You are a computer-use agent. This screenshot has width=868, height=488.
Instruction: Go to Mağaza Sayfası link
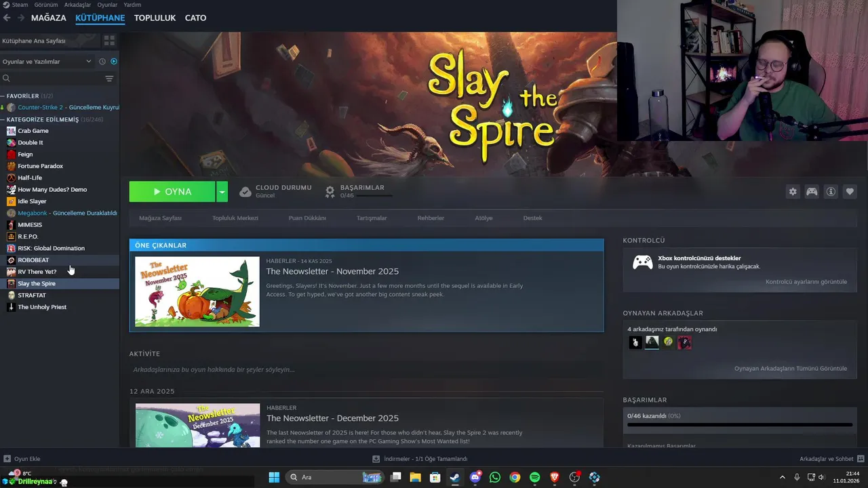point(160,218)
